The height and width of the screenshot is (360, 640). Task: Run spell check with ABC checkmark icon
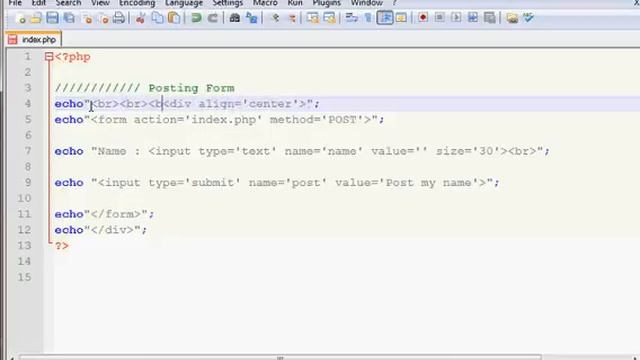click(529, 18)
